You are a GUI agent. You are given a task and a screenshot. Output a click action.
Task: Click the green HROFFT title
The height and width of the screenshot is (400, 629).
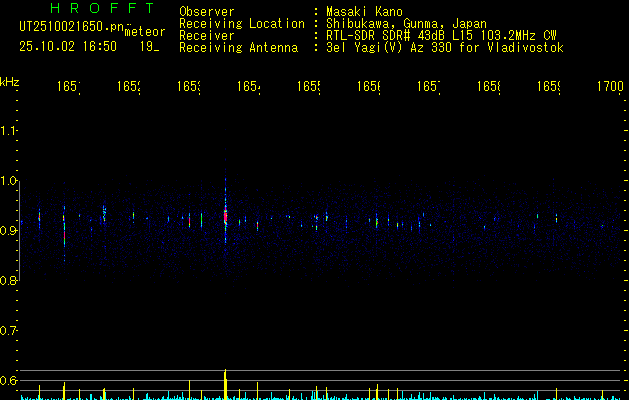click(x=103, y=8)
